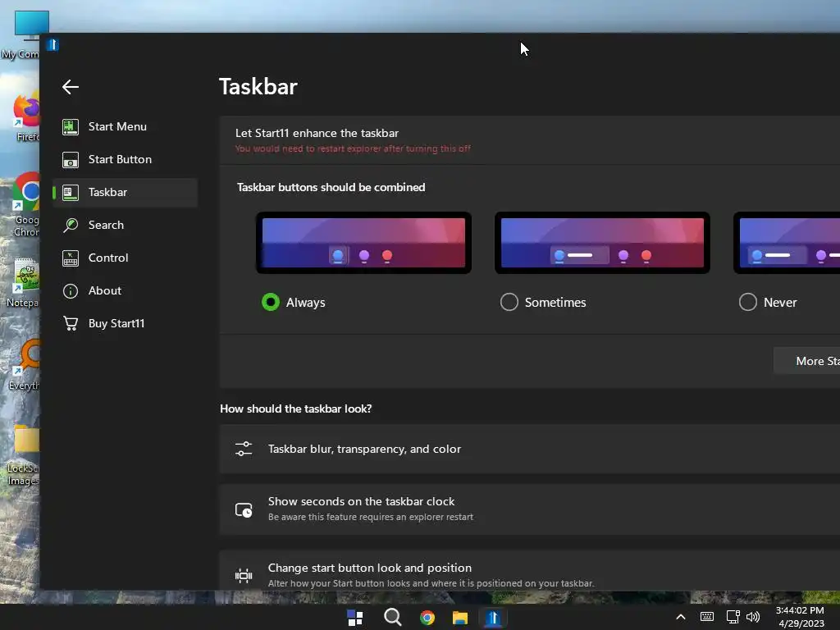The image size is (840, 630).
Task: Click the Firefox desktop shortcut
Action: [27, 116]
